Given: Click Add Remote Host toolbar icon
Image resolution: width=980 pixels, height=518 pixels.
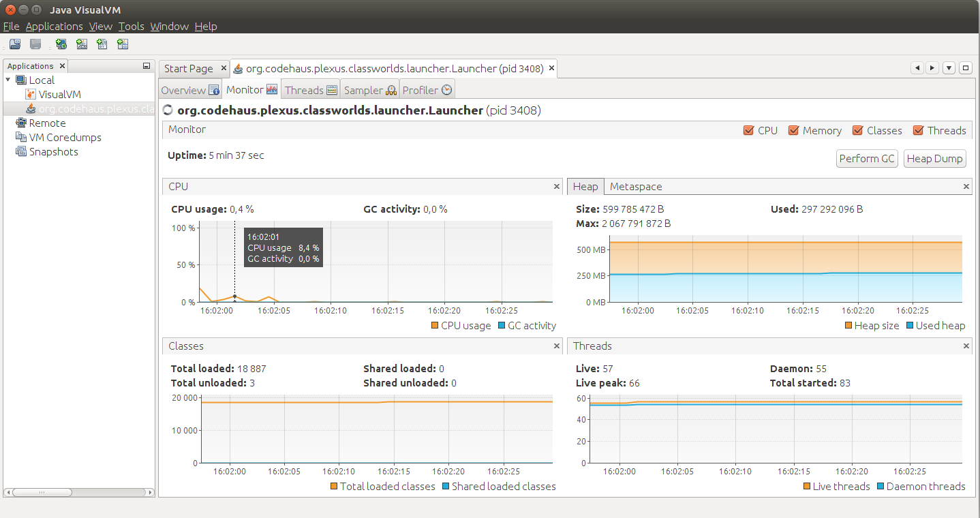Looking at the screenshot, I should coord(61,44).
